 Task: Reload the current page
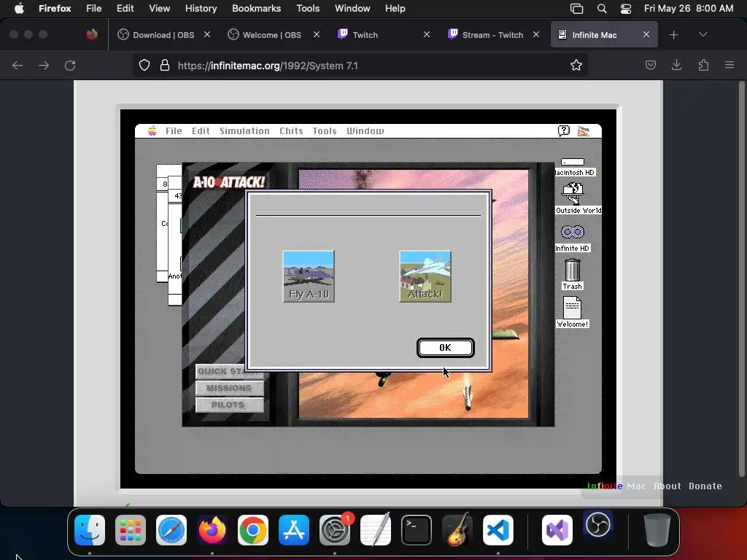point(70,65)
